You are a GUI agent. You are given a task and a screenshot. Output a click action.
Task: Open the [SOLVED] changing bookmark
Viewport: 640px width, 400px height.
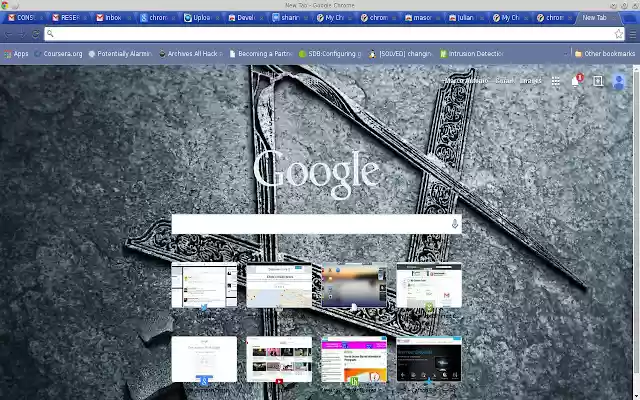(x=400, y=53)
